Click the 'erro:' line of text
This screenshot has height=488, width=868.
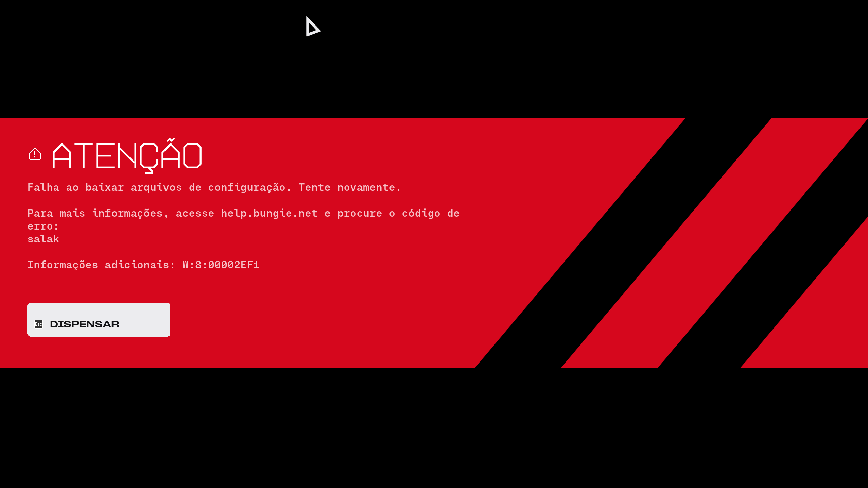[x=43, y=226]
